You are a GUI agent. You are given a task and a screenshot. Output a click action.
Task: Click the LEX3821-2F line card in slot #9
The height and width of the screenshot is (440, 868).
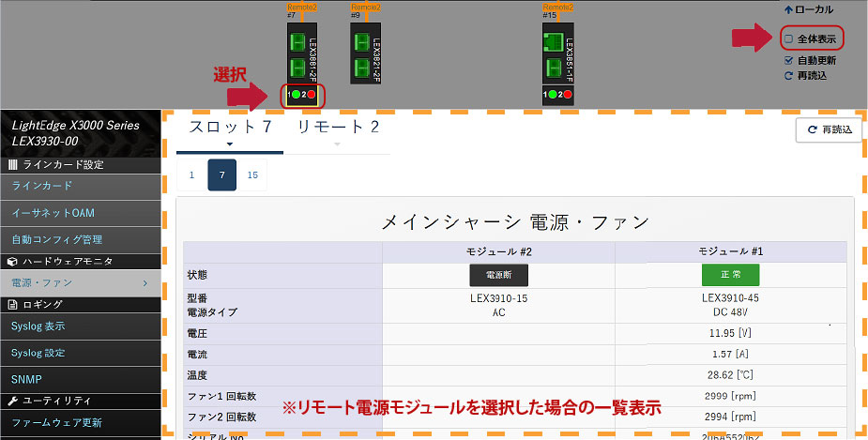click(364, 53)
